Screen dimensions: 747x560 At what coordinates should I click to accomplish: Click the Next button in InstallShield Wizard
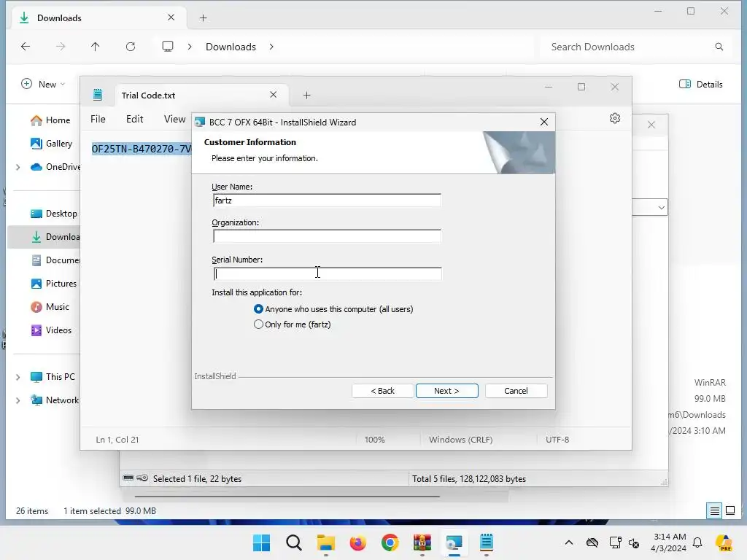pyautogui.click(x=447, y=391)
